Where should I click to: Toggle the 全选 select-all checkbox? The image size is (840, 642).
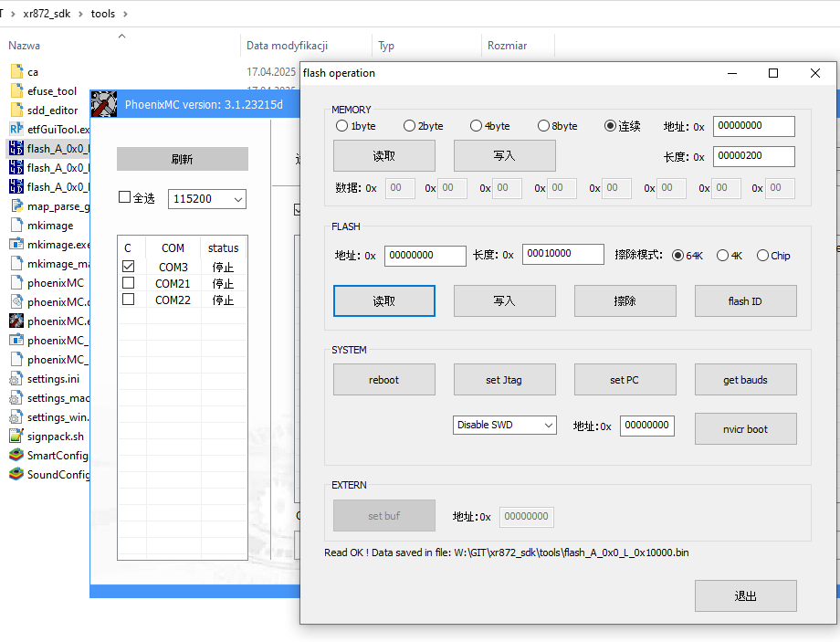coord(124,197)
